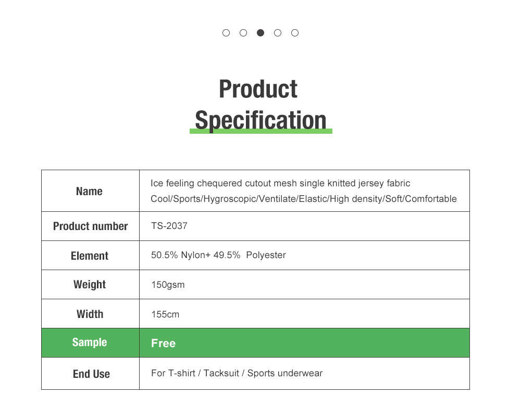Click the 155cm width value
The height and width of the screenshot is (420, 521).
pos(166,314)
